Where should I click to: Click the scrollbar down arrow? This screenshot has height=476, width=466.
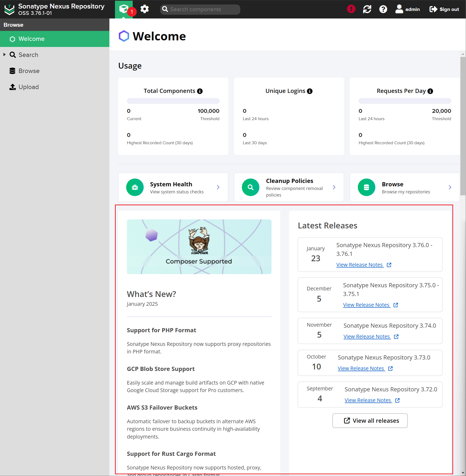463,473
